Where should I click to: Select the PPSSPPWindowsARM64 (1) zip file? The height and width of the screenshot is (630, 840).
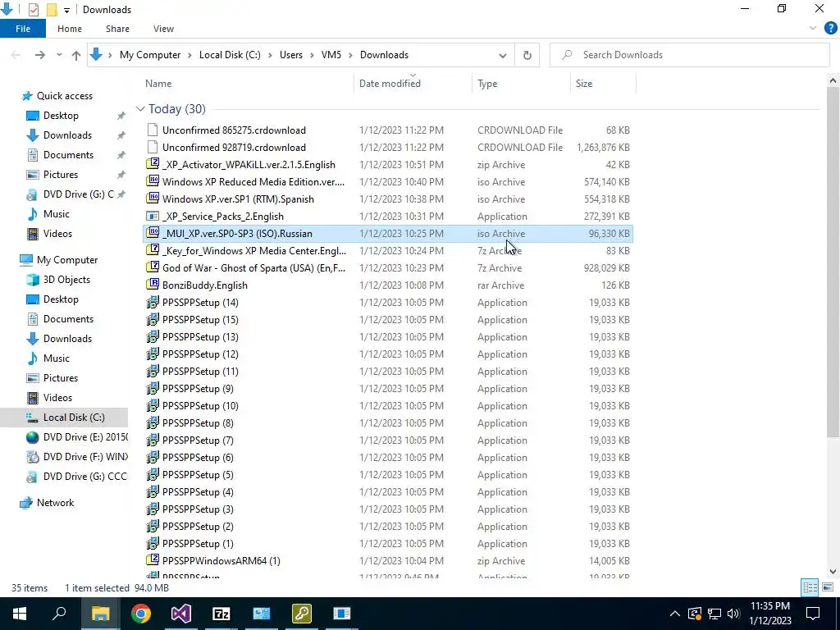click(388, 561)
